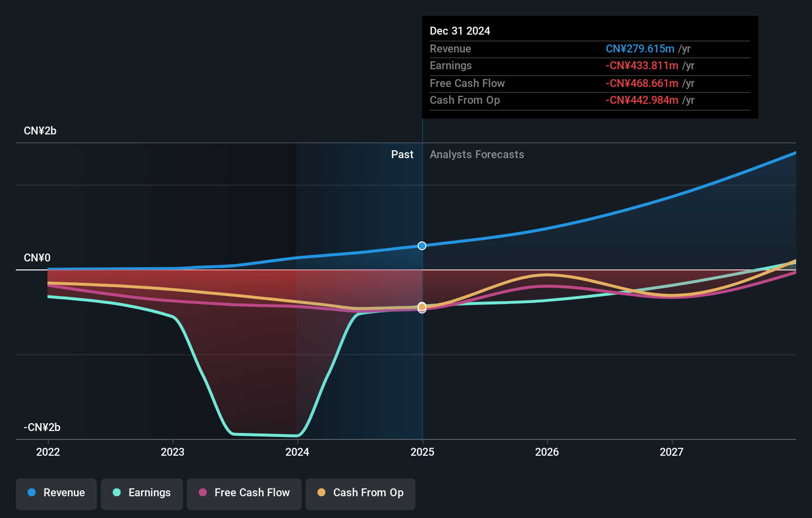Click the Free Cash Flow legend entry
Viewport: 812px width, 518px height.
tap(244, 493)
